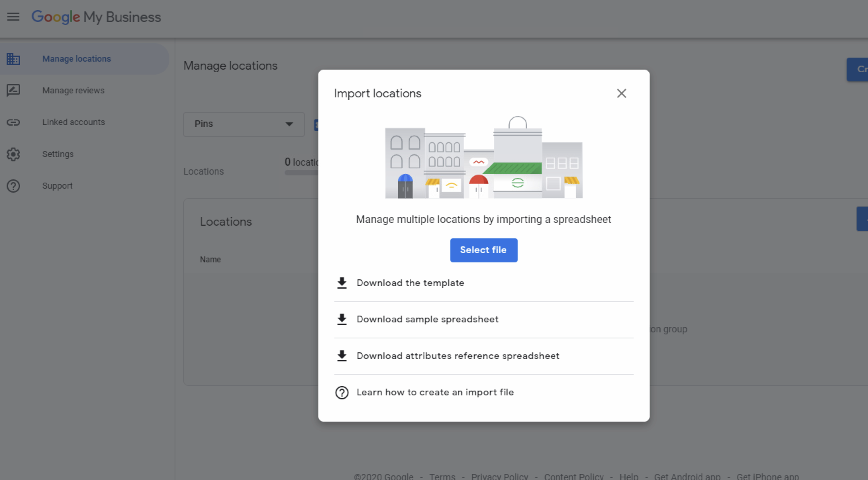This screenshot has height=480, width=868.
Task: Open Linked accounts in sidebar
Action: tap(84, 122)
